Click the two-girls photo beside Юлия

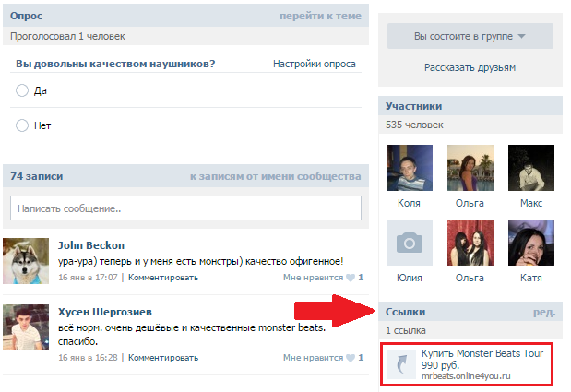click(470, 243)
